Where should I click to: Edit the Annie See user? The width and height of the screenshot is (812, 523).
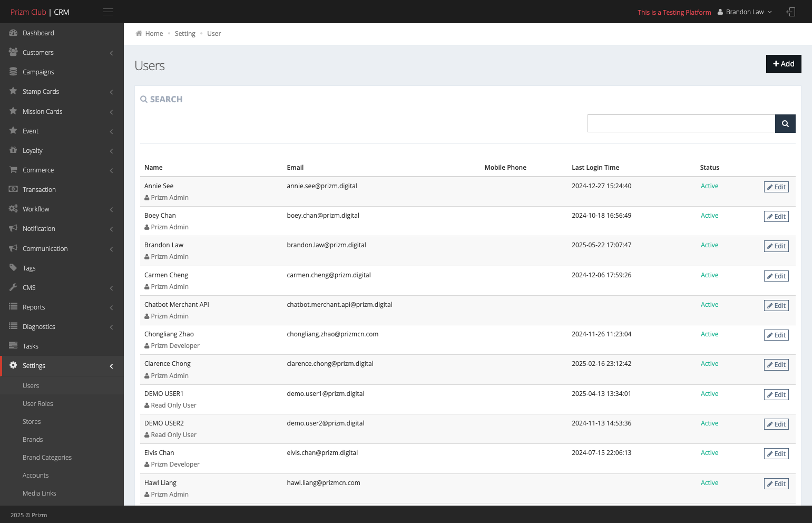pyautogui.click(x=776, y=187)
